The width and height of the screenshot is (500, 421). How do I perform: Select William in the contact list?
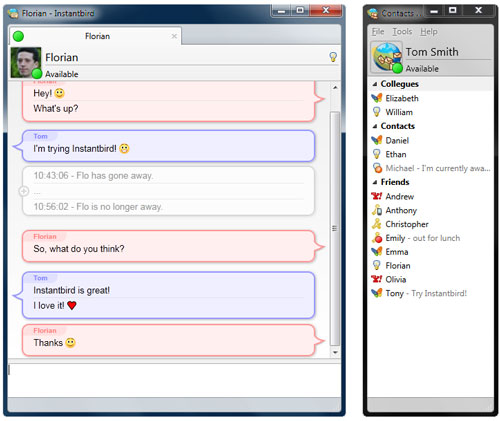pyautogui.click(x=430, y=112)
